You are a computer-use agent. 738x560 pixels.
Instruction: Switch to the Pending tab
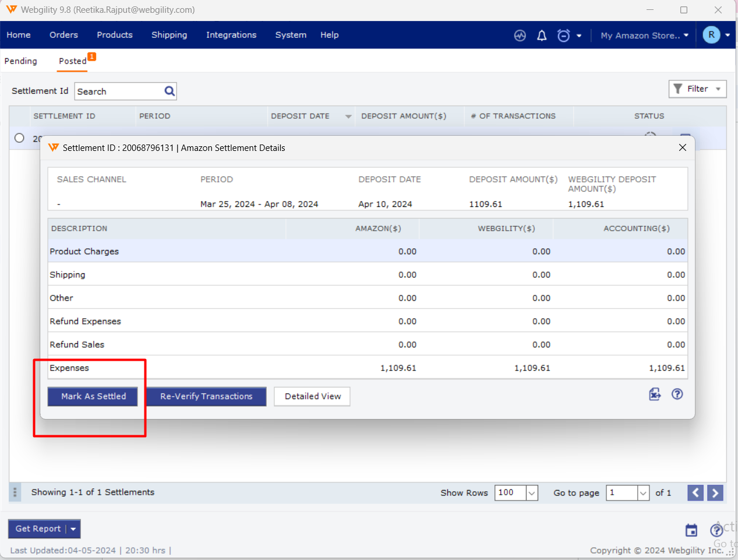(21, 61)
